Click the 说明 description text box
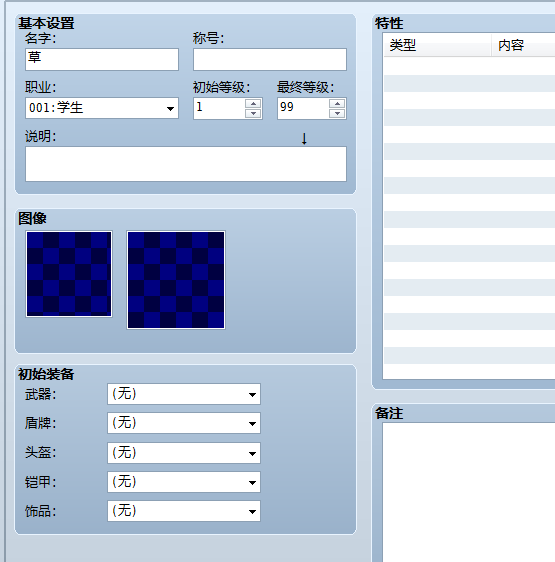The width and height of the screenshot is (555, 562). coord(186,164)
